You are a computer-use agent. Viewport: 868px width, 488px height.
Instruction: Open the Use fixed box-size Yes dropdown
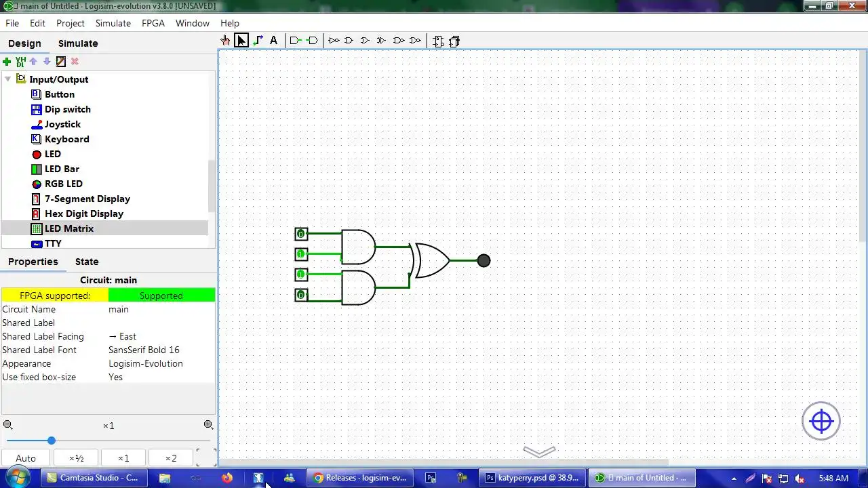pyautogui.click(x=161, y=377)
